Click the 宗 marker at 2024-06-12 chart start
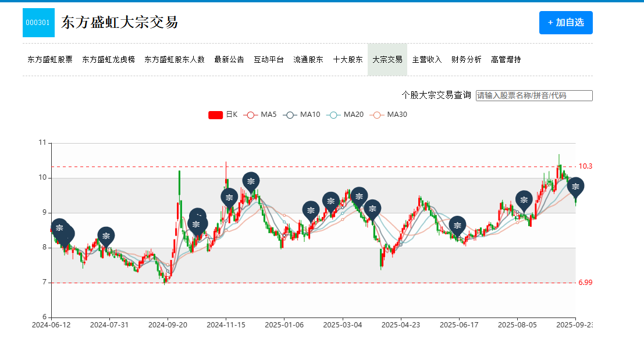The width and height of the screenshot is (644, 339). pyautogui.click(x=59, y=228)
